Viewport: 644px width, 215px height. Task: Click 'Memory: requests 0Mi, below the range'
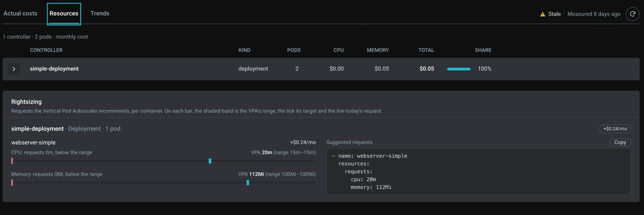pos(57,174)
